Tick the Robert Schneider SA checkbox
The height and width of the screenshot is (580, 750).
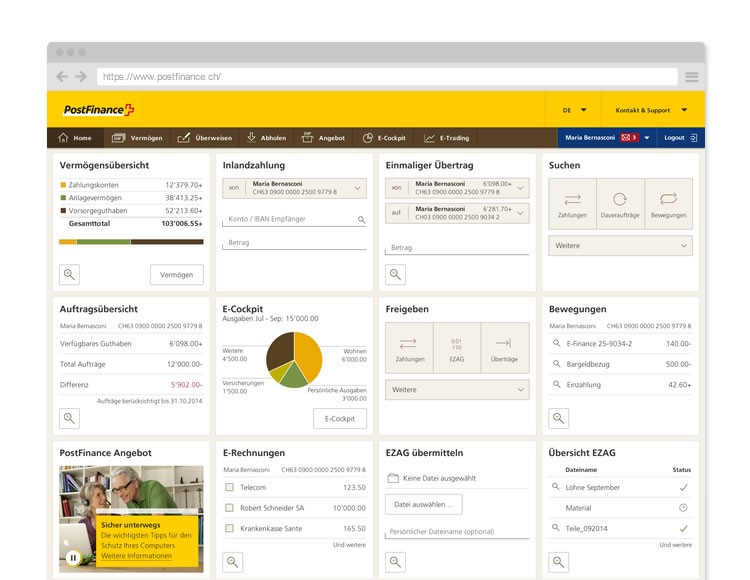click(x=229, y=508)
